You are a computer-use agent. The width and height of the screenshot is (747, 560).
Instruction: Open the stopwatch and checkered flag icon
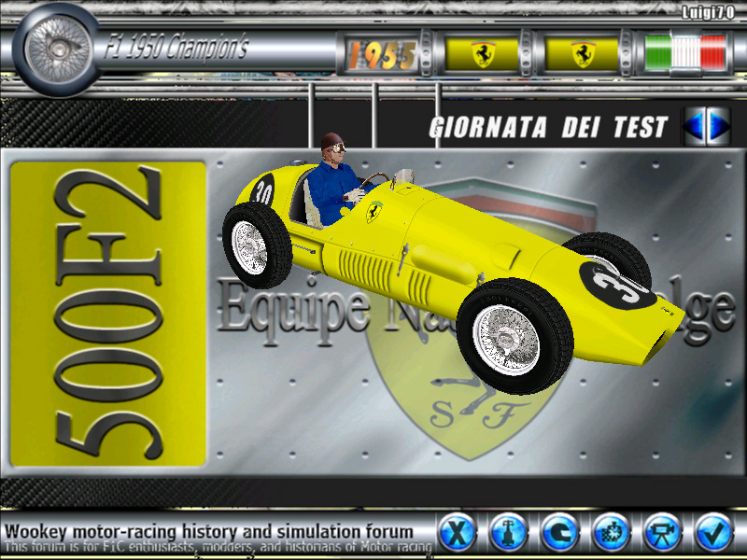tap(612, 532)
